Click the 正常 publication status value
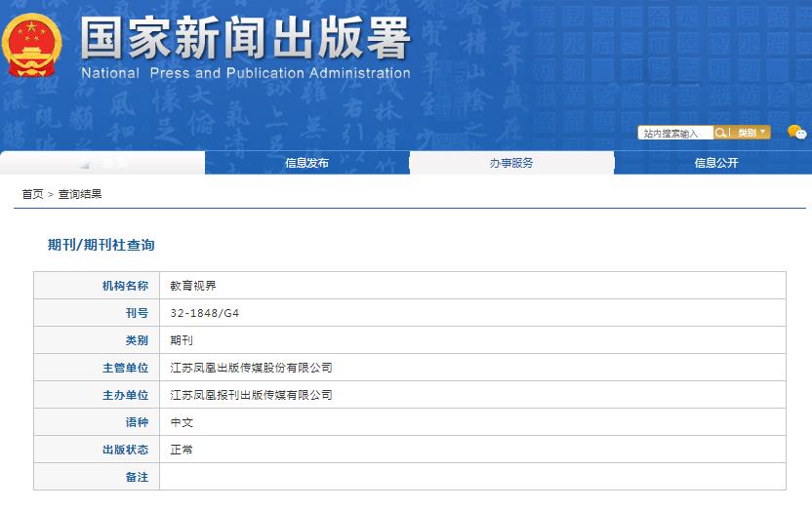 point(182,450)
